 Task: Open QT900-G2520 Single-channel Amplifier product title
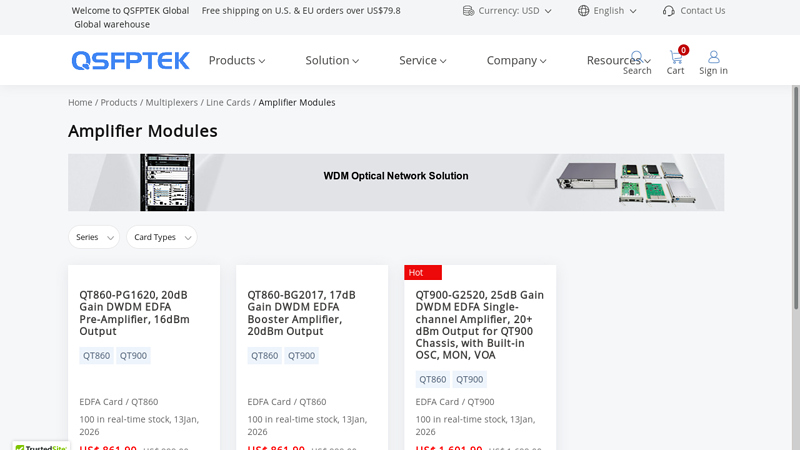point(480,325)
